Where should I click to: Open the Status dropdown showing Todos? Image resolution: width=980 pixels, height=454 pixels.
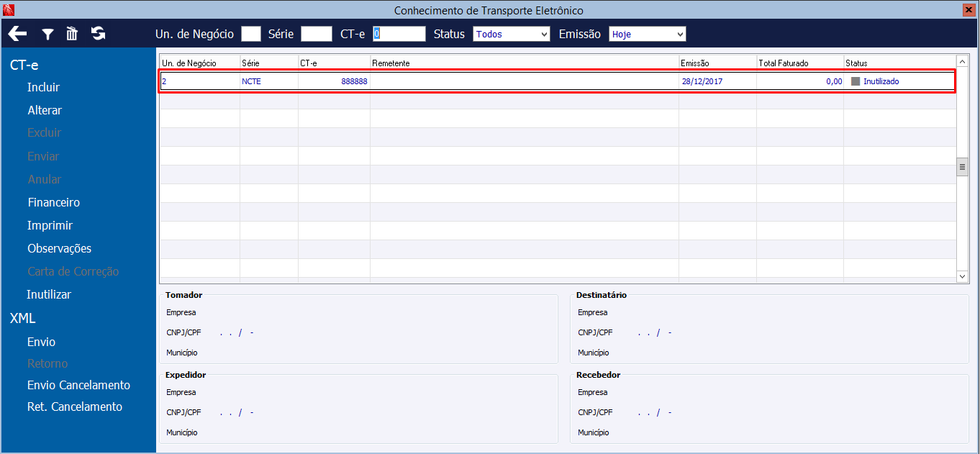(x=512, y=34)
